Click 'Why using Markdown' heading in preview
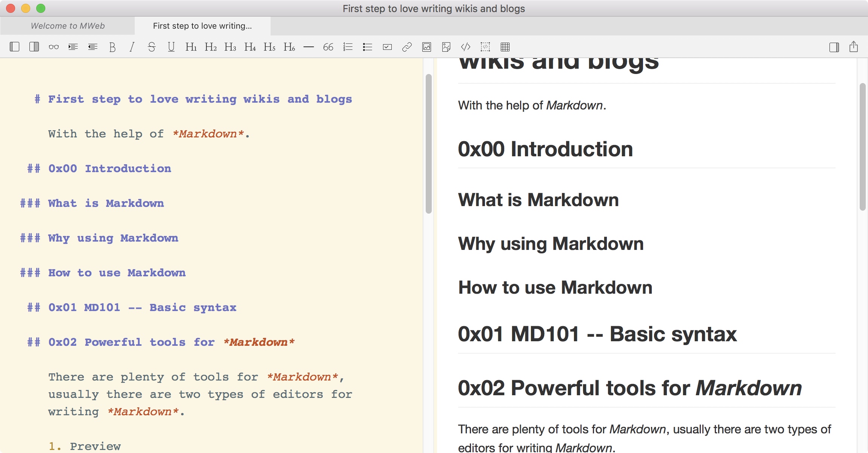Viewport: 868px width, 453px height. (x=551, y=243)
